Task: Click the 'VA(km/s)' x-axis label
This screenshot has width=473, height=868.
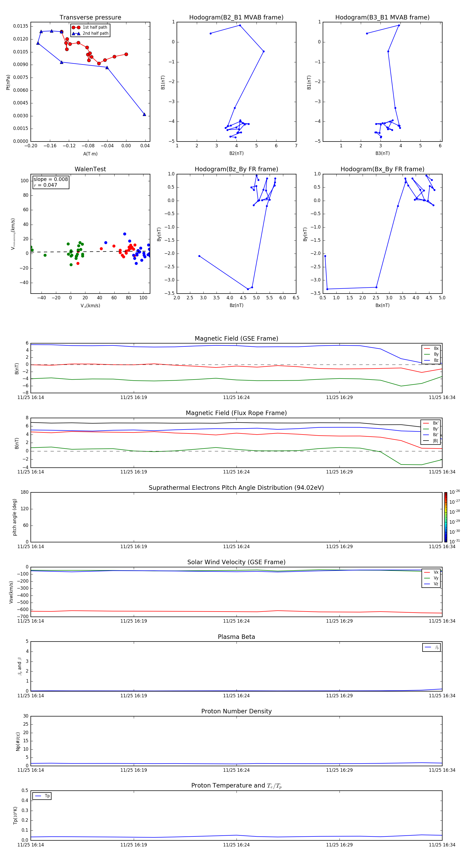Action: (x=90, y=306)
